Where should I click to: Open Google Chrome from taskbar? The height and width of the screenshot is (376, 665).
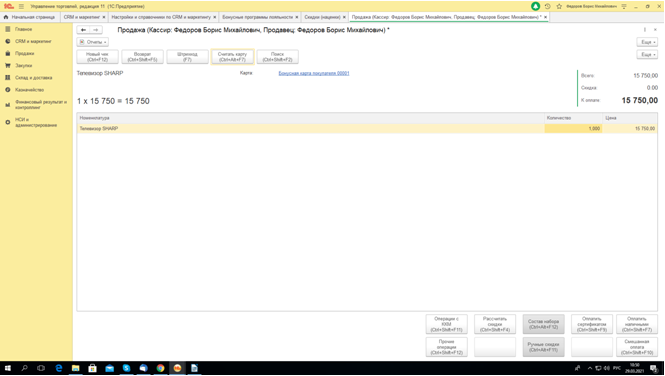[160, 368]
